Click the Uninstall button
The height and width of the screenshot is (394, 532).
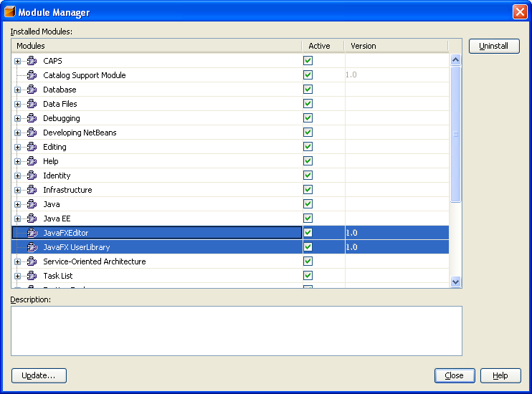click(494, 46)
